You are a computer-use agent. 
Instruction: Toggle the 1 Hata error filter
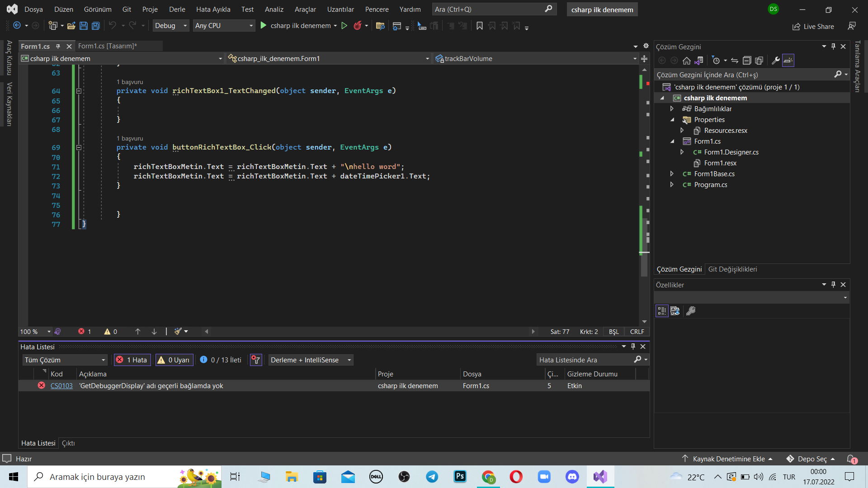132,360
